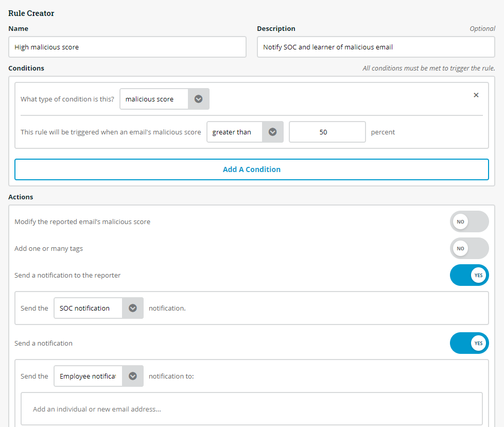Click the percent value field showing 50
The height and width of the screenshot is (427, 504).
point(327,132)
